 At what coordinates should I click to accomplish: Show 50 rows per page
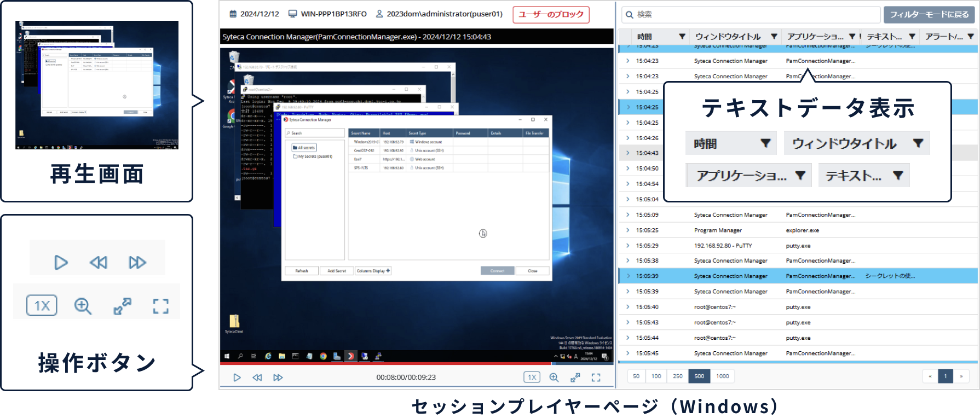(x=636, y=376)
